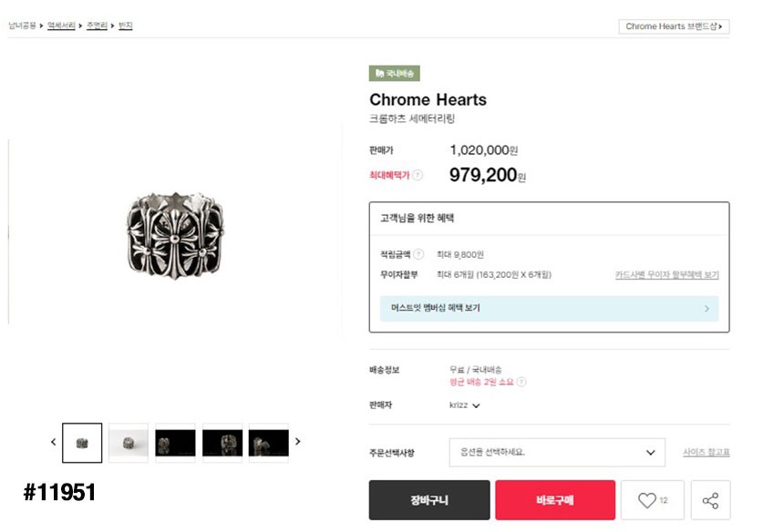Open 액세서리 breadcrumb category
This screenshot has height=532, width=784.
61,26
